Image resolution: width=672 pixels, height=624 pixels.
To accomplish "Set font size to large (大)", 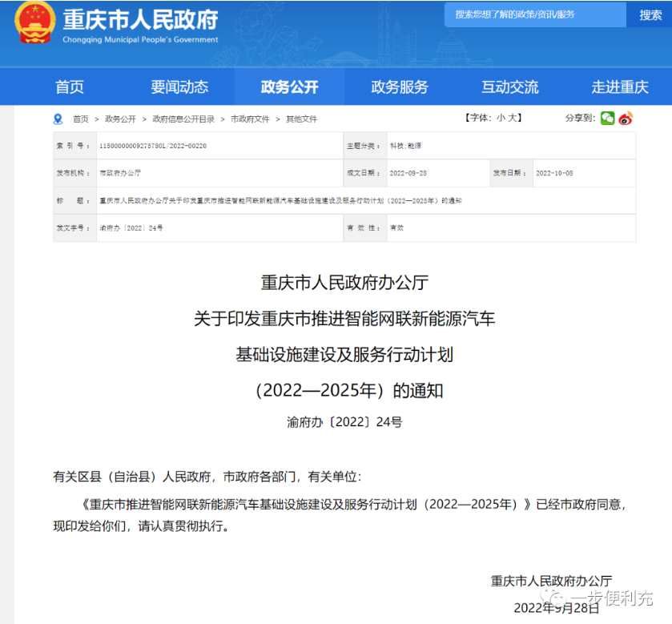I will click(513, 118).
